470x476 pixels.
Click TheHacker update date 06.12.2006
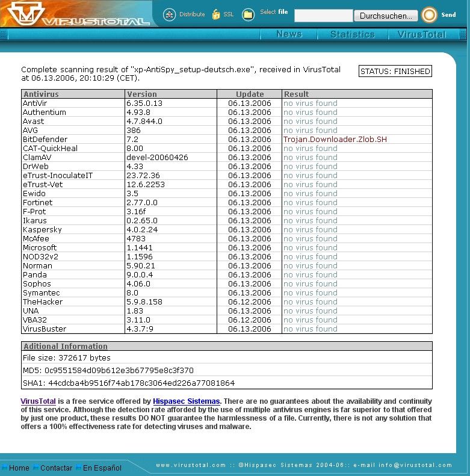tap(250, 302)
